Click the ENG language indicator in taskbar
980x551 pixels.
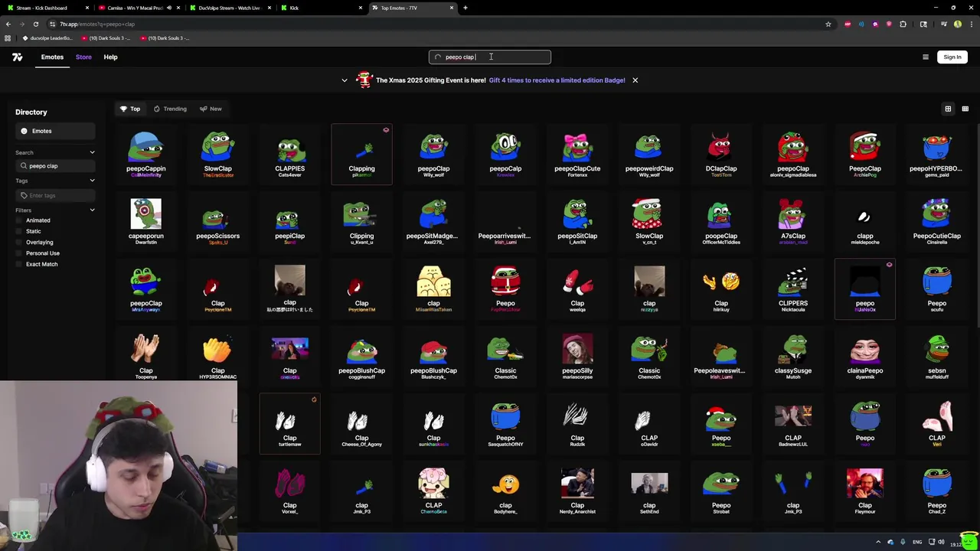(917, 542)
